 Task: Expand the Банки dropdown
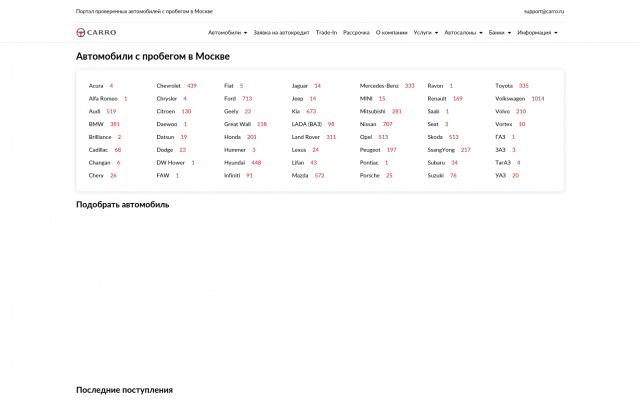(x=500, y=33)
